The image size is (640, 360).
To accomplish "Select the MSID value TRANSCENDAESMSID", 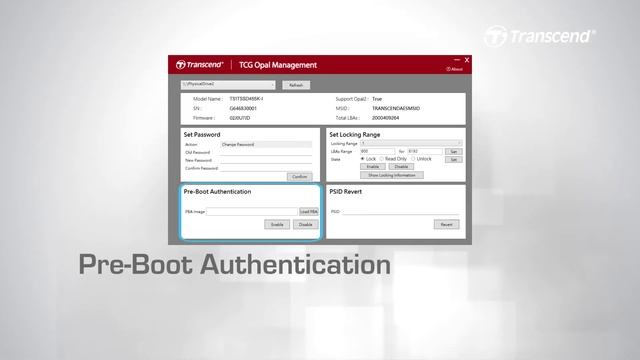I will 396,109.
